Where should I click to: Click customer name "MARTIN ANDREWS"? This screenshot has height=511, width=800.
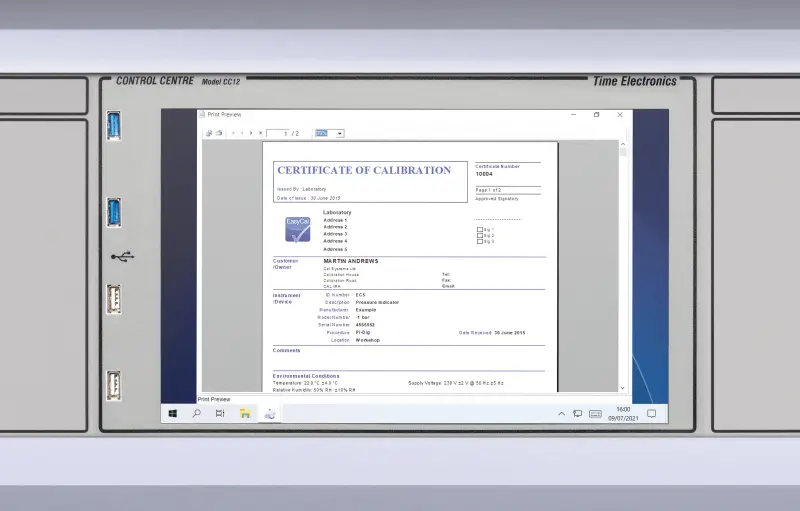(x=351, y=261)
